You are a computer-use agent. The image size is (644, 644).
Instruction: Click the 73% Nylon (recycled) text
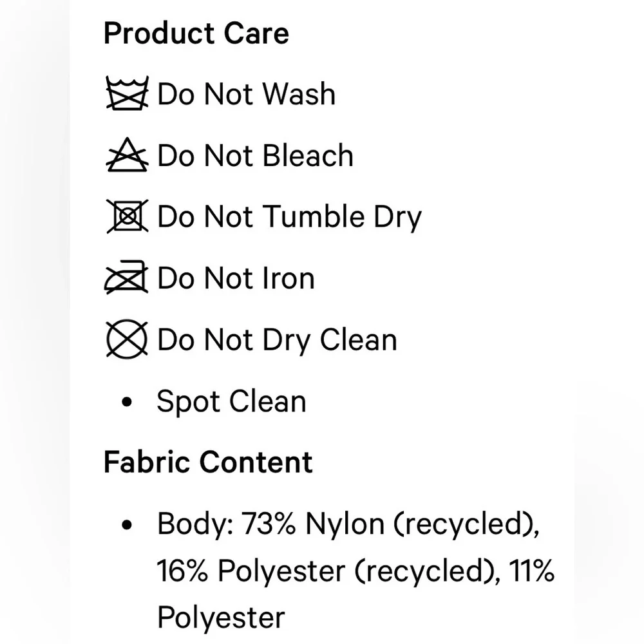[x=390, y=524]
